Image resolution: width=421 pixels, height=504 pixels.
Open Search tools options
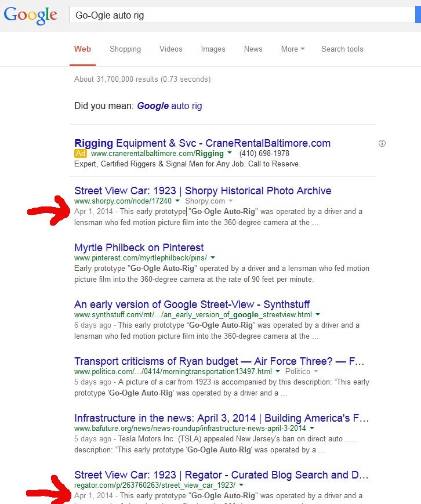[342, 49]
